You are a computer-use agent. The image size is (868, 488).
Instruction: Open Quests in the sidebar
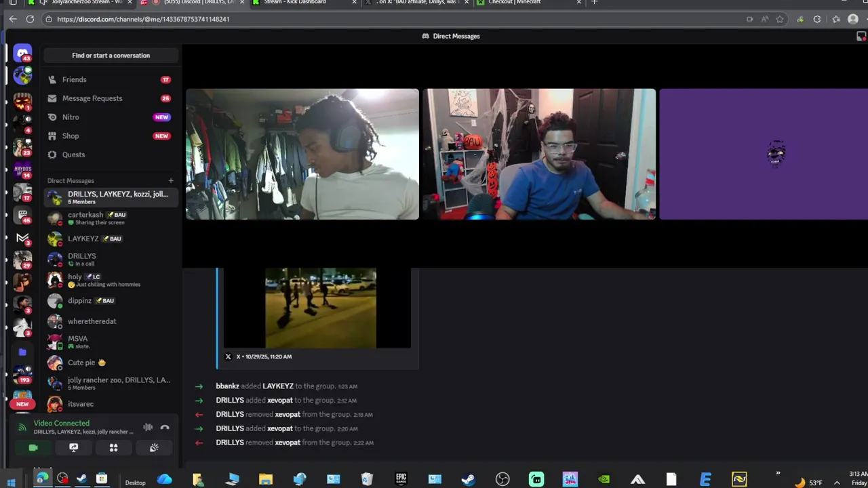[x=111, y=155]
